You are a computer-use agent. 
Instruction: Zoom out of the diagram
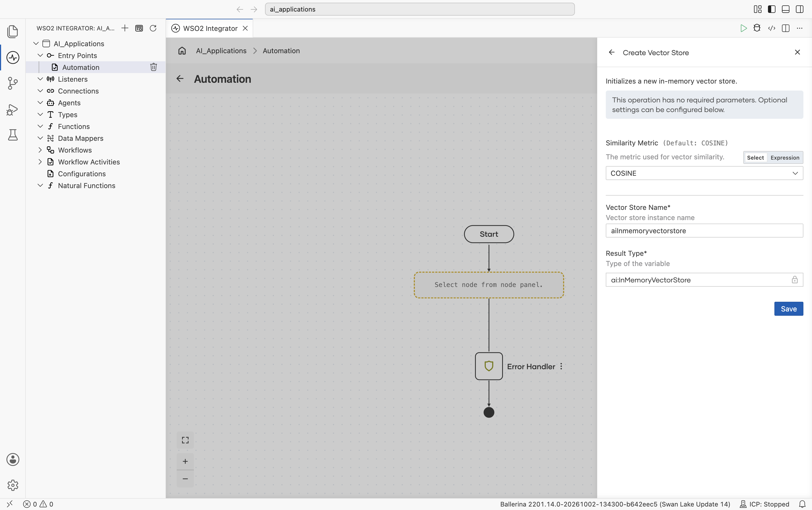click(185, 479)
